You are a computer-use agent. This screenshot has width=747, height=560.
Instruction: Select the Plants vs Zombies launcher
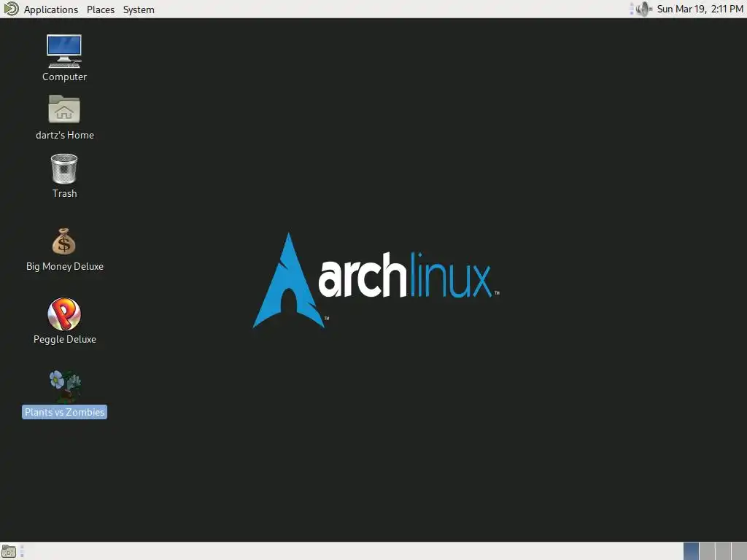pos(64,394)
